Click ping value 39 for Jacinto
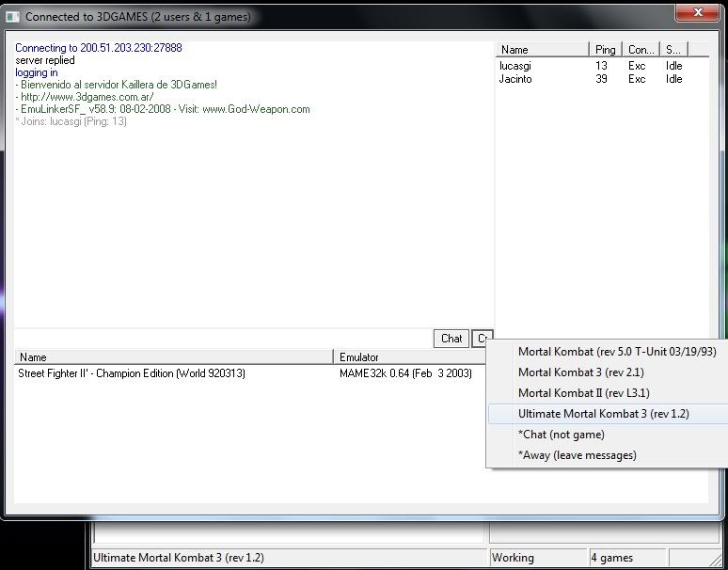Image resolution: width=728 pixels, height=570 pixels. coord(601,78)
